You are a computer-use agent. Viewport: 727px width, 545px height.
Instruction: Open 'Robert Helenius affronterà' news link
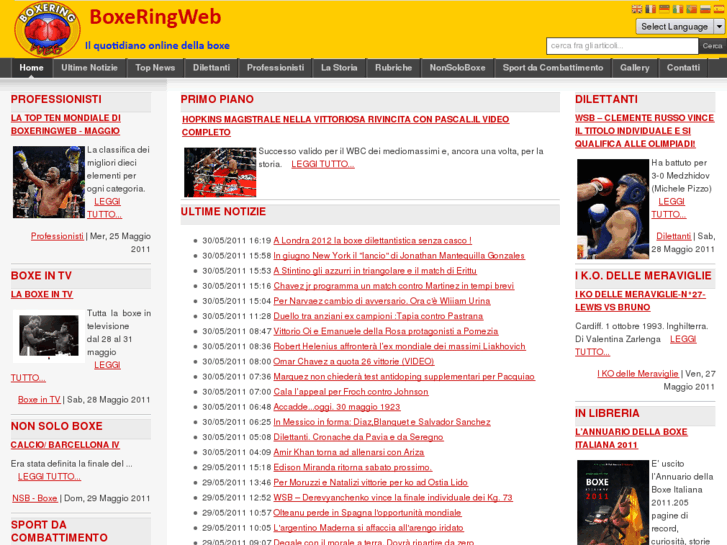click(399, 346)
